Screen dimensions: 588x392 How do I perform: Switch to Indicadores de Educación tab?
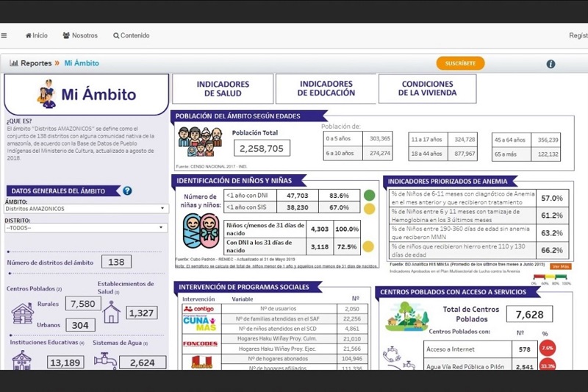[326, 88]
